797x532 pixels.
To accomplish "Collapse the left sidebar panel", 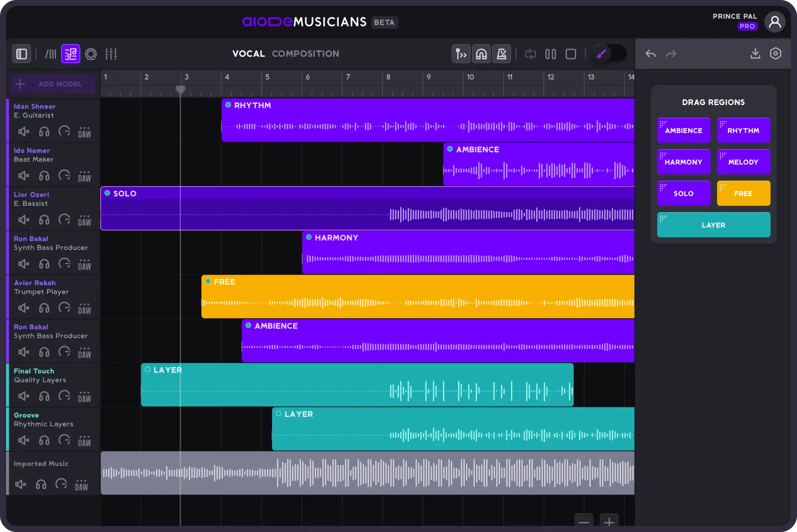I will (x=21, y=54).
